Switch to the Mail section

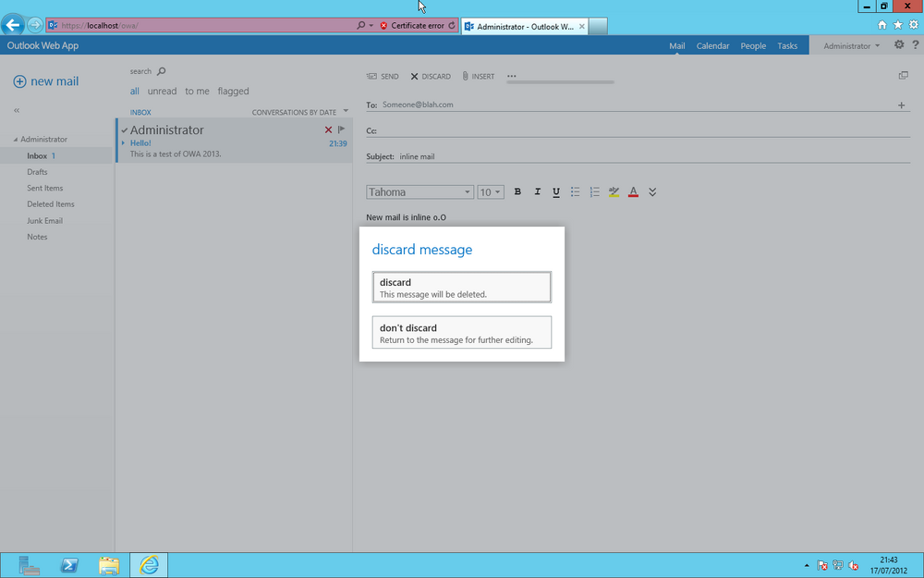[x=676, y=45]
